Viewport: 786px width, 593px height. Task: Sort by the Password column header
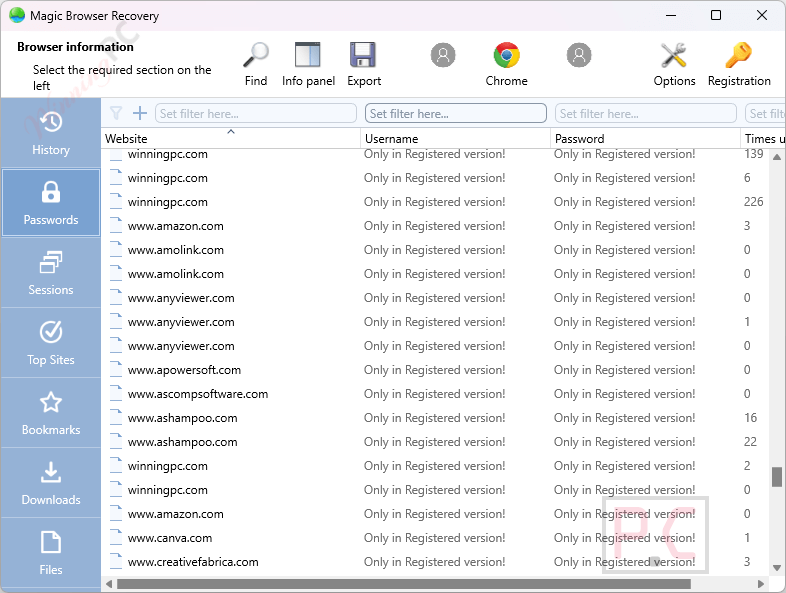(645, 138)
